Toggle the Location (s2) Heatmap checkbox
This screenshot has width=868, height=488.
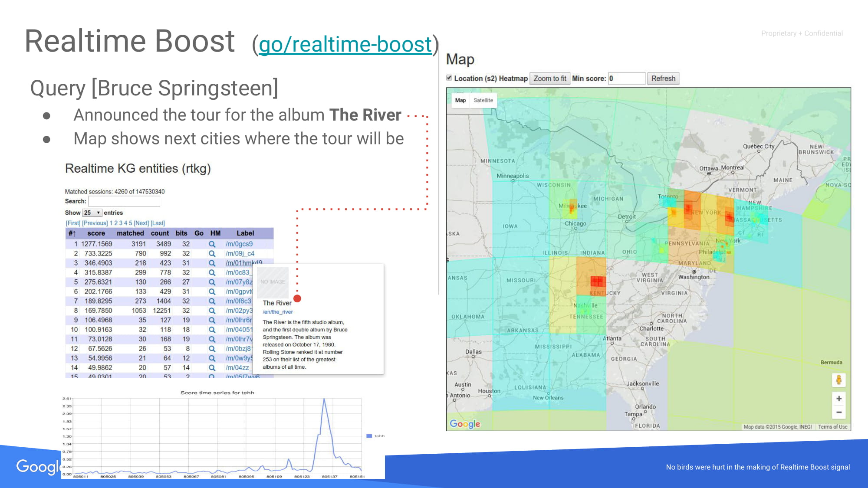tap(449, 78)
